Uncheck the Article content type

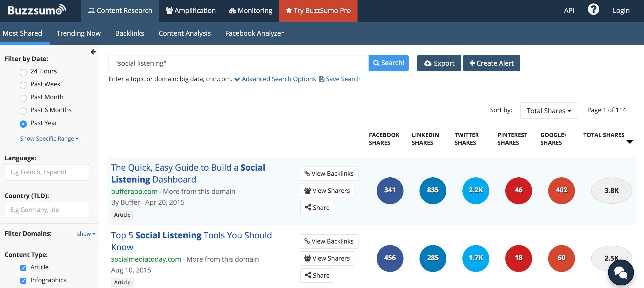pyautogui.click(x=23, y=268)
